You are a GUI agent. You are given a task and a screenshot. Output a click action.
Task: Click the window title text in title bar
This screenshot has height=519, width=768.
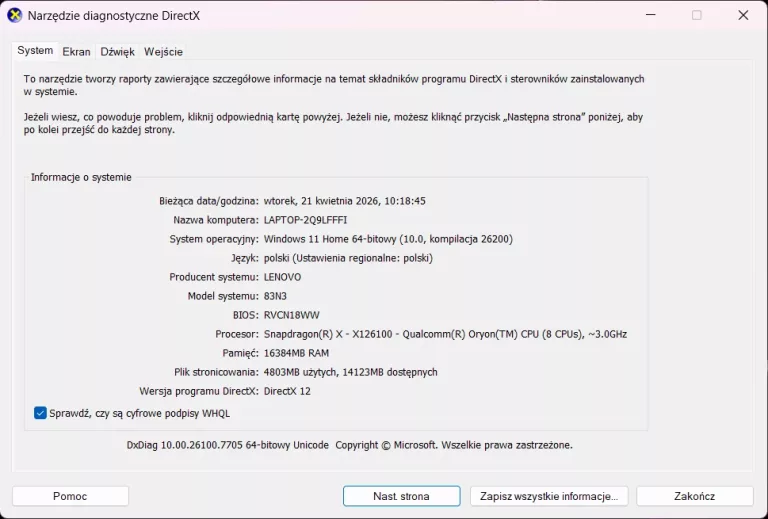[112, 15]
